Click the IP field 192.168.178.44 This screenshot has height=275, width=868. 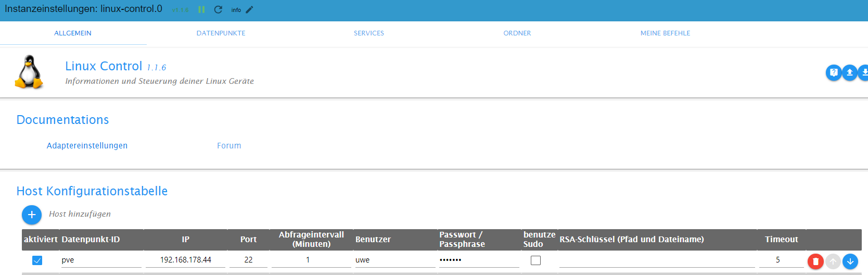pos(185,260)
